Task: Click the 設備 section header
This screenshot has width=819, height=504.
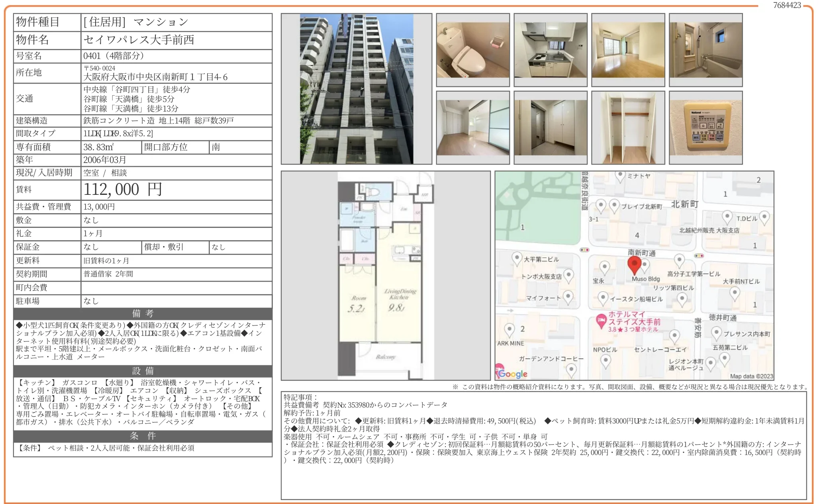Action: [143, 371]
